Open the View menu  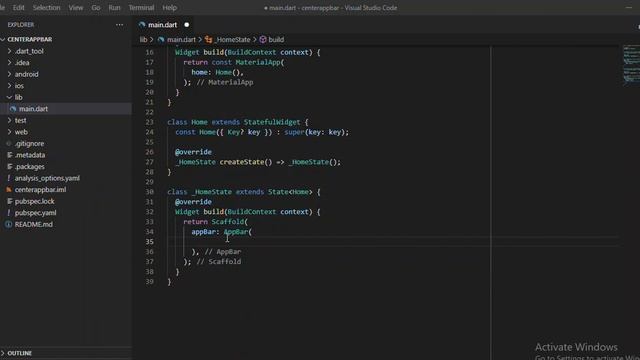pos(76,7)
